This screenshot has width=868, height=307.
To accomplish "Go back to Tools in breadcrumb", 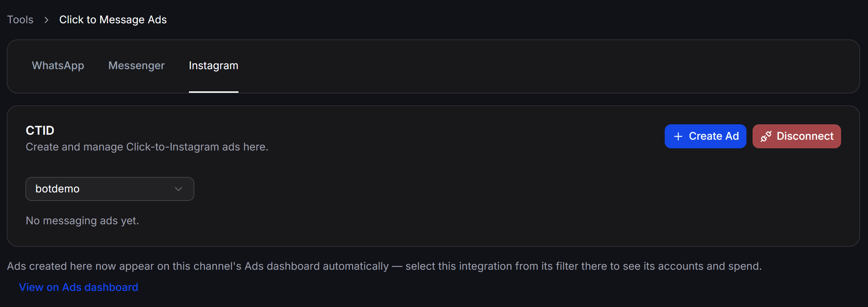I will tap(20, 20).
